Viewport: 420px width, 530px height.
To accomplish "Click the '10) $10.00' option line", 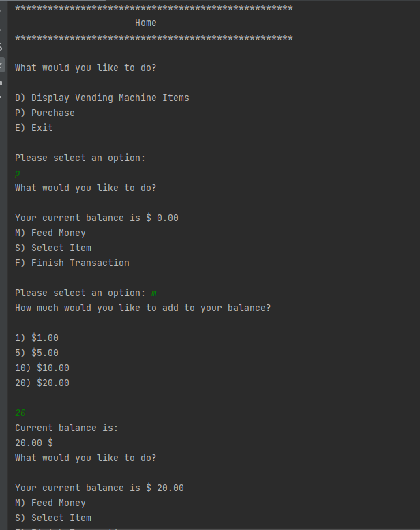I will tap(42, 368).
